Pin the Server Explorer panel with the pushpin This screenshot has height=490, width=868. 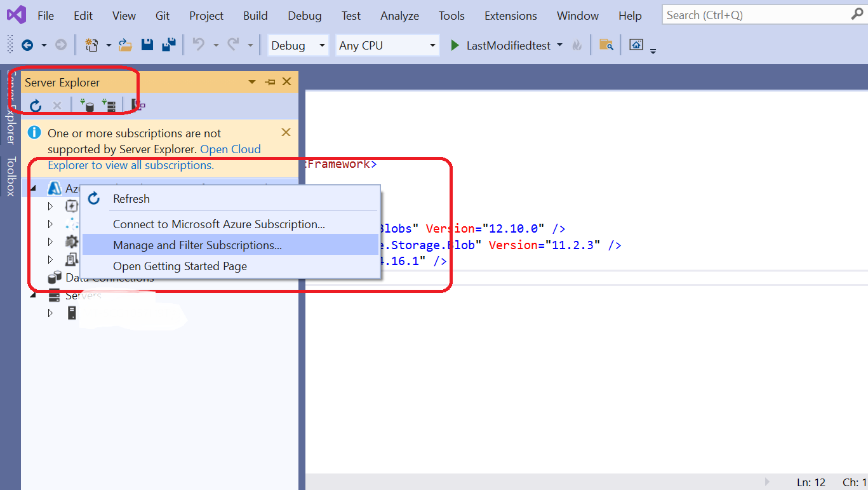click(270, 82)
